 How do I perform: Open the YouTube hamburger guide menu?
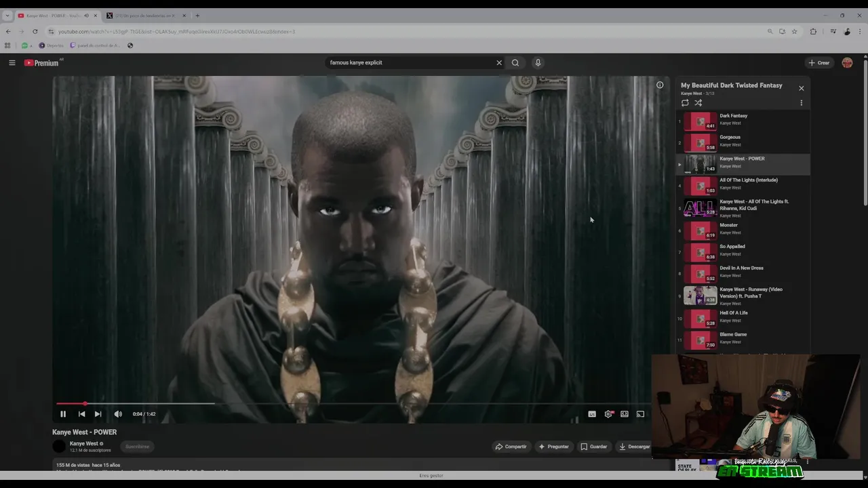click(x=12, y=62)
